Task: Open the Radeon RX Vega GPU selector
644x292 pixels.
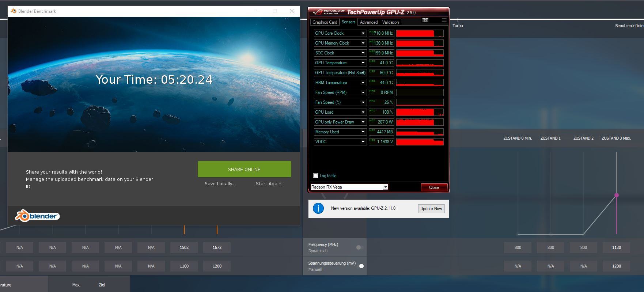Action: 349,187
